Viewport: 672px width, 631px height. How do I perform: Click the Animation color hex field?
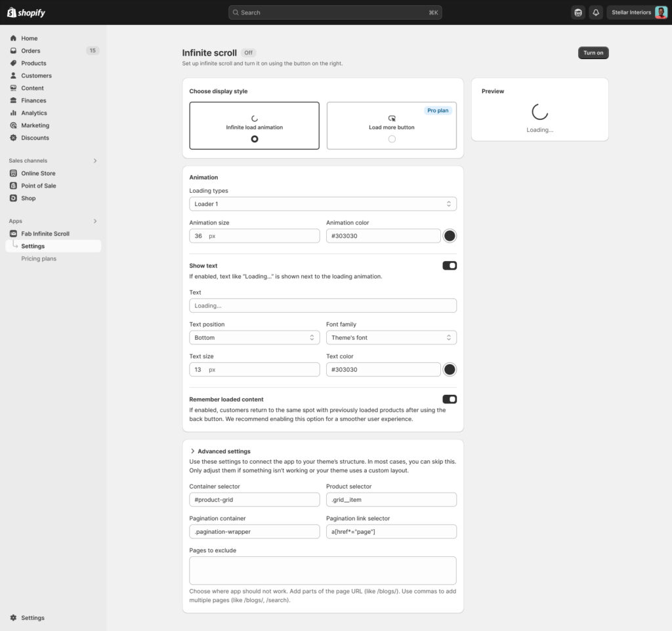click(x=383, y=235)
